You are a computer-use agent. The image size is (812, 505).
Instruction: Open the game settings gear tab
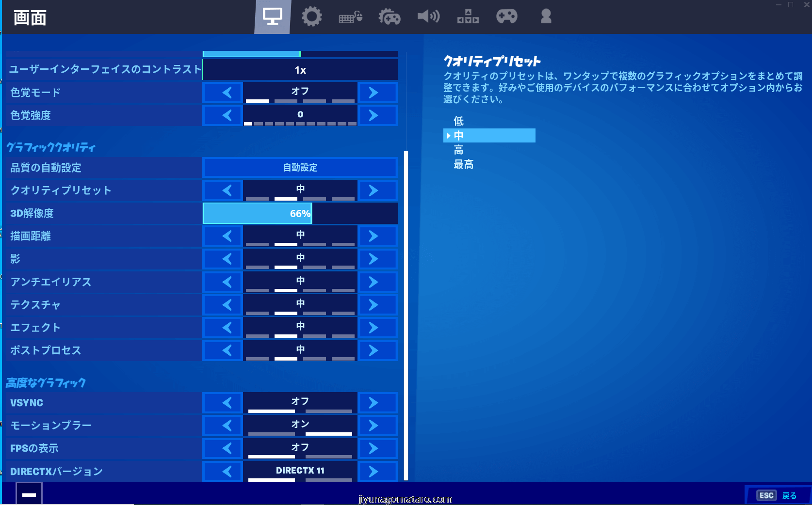pos(311,17)
